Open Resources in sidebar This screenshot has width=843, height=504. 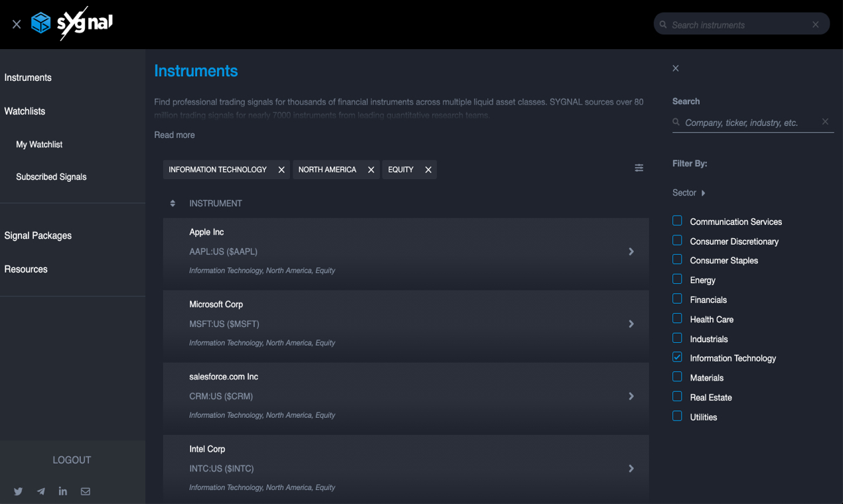[x=26, y=269]
